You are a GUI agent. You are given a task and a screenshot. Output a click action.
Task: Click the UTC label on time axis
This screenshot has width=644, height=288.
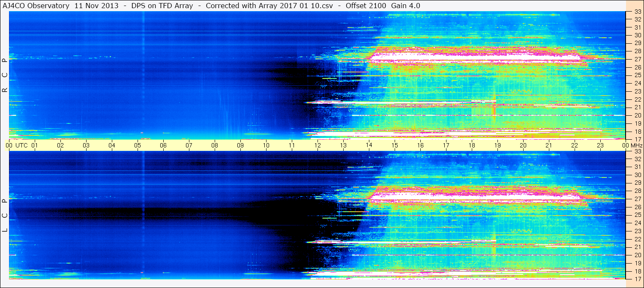coord(21,145)
